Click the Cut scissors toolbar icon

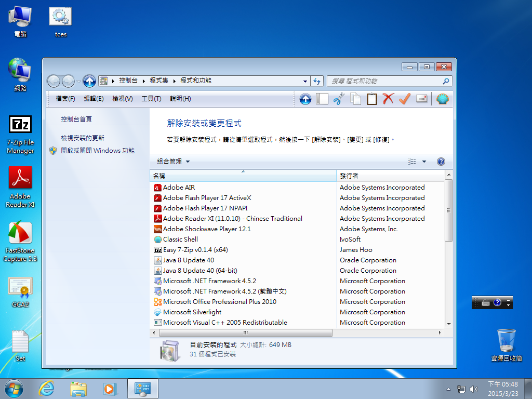tap(339, 99)
